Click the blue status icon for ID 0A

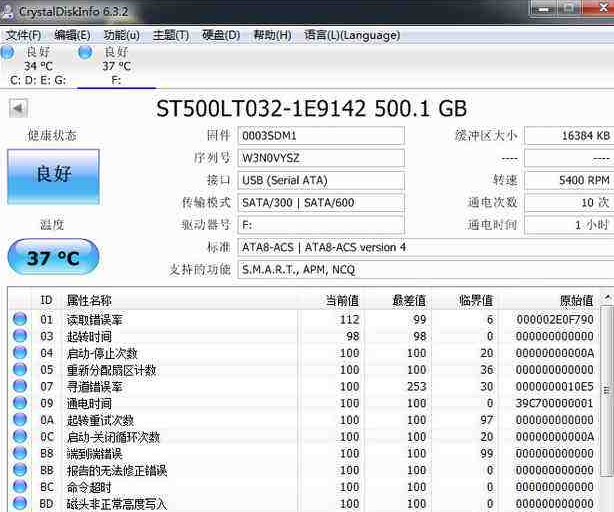[x=20, y=420]
